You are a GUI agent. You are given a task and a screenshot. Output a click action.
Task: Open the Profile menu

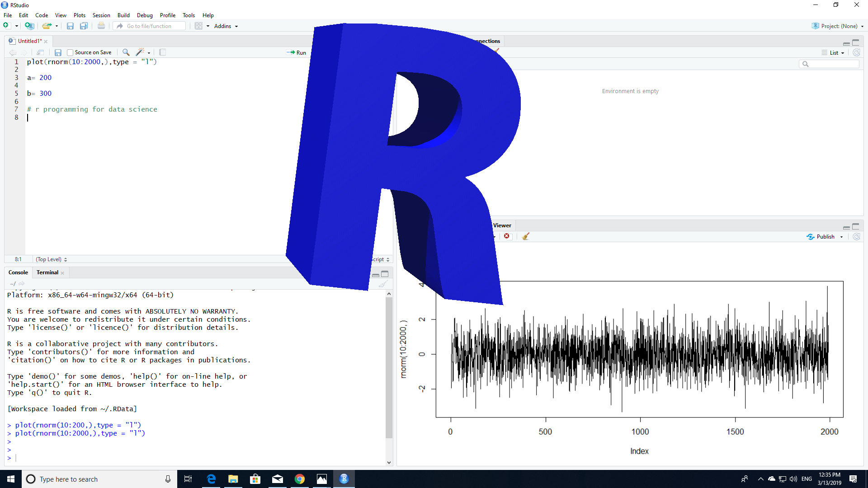point(168,15)
